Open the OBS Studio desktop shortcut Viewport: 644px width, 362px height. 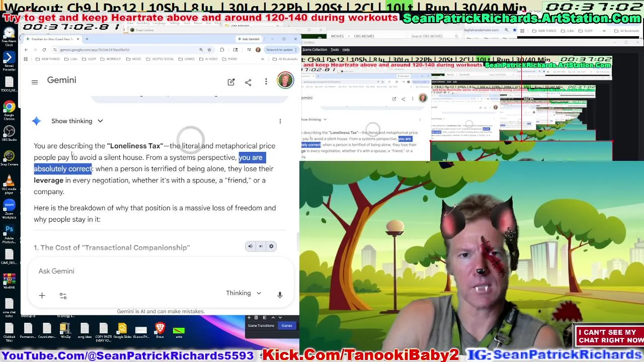click(9, 134)
